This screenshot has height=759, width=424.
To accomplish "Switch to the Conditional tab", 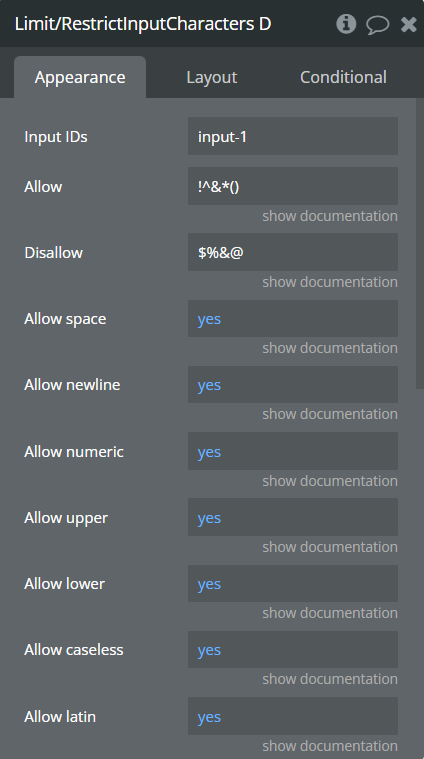I will click(343, 77).
